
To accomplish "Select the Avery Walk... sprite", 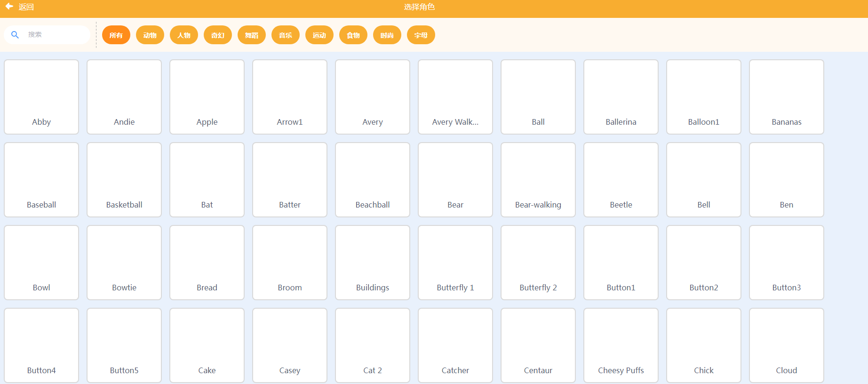I will pyautogui.click(x=455, y=97).
